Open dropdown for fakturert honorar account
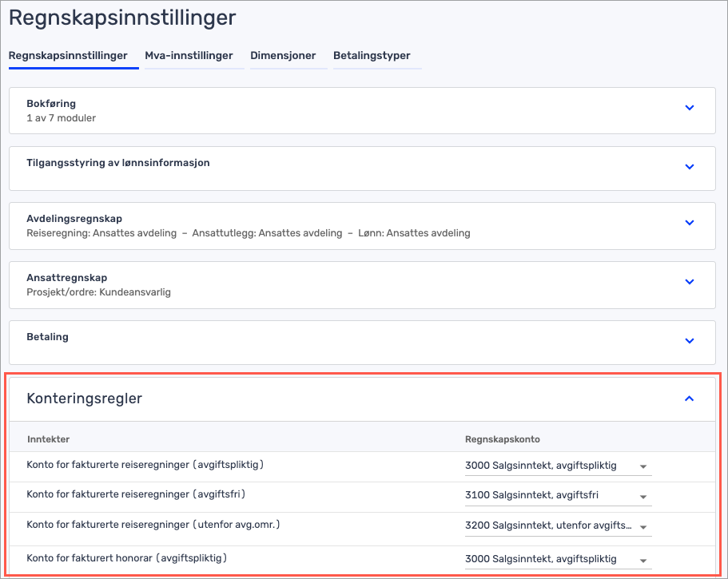The width and height of the screenshot is (728, 579). tap(558, 558)
